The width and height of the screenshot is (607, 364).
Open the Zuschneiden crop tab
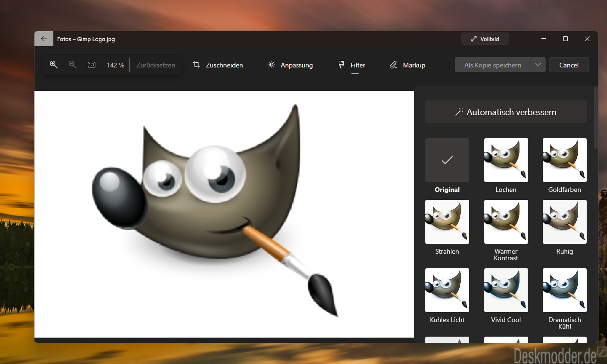coord(218,65)
